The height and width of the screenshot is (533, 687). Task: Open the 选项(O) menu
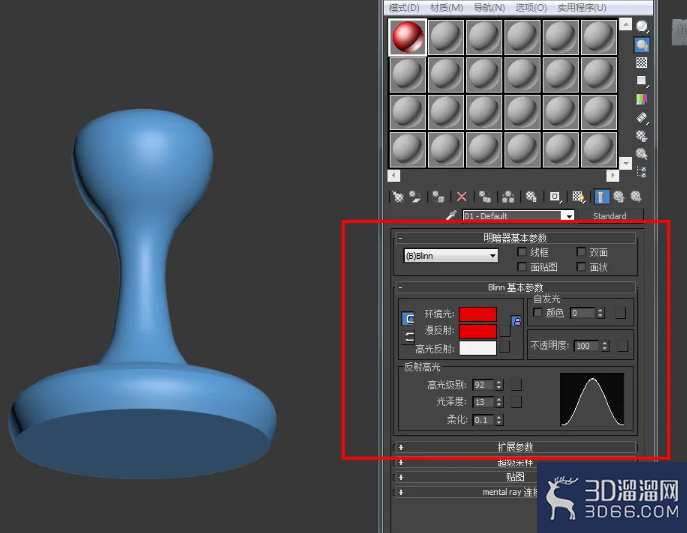coord(531,8)
